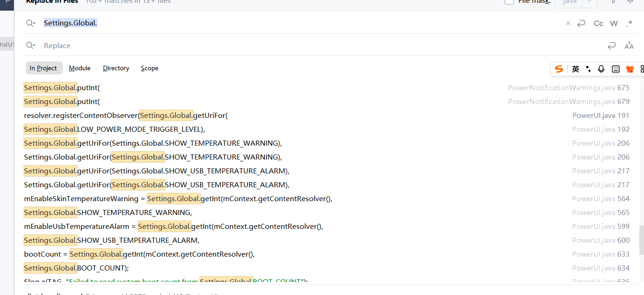This screenshot has width=644, height=295.
Task: Select the Settings.Global.BOOT_COUNT); result row
Action: point(327,268)
